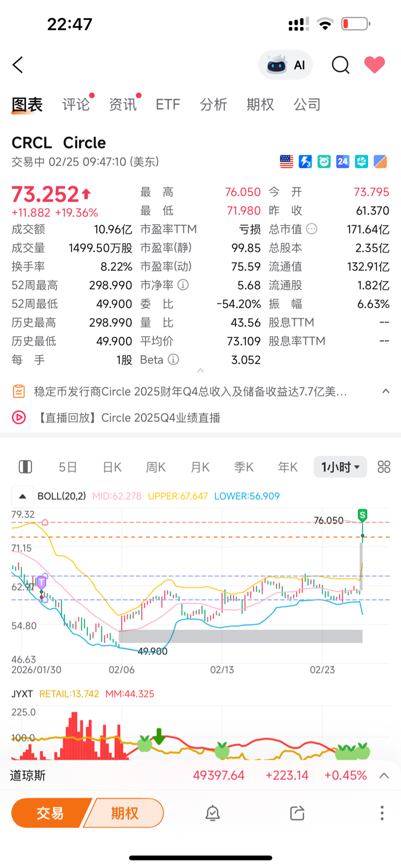Viewport: 401px width, 868px height.
Task: Tap the back arrow icon
Action: click(18, 65)
